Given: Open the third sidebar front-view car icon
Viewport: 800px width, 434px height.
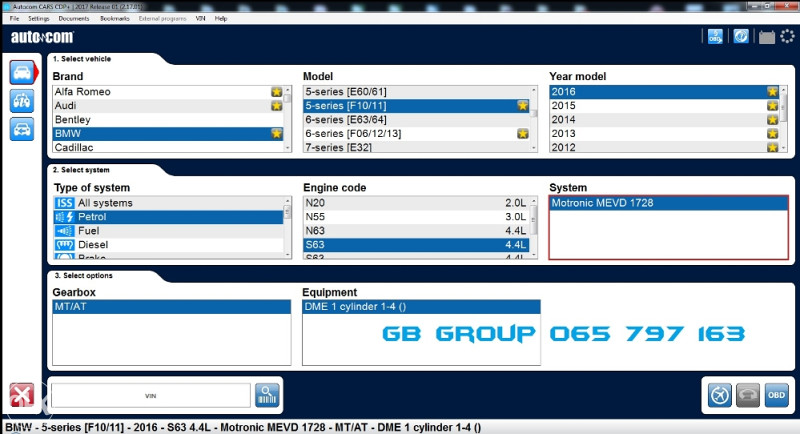Looking at the screenshot, I should click(22, 129).
